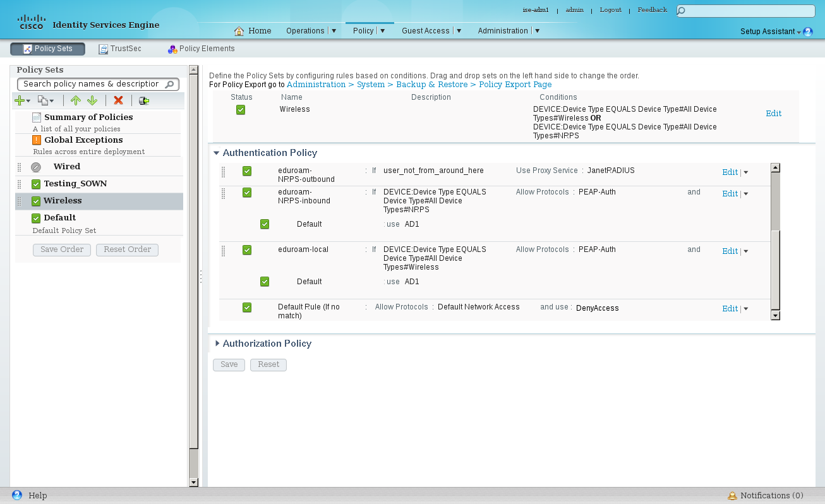
Task: Open dropdown arrow next to Default Rule Edit
Action: [x=746, y=309]
